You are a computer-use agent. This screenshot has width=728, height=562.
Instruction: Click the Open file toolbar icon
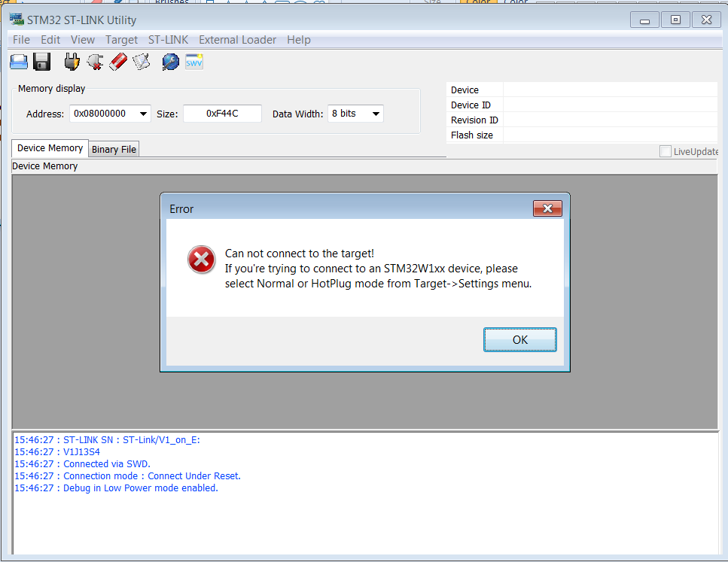tap(19, 62)
